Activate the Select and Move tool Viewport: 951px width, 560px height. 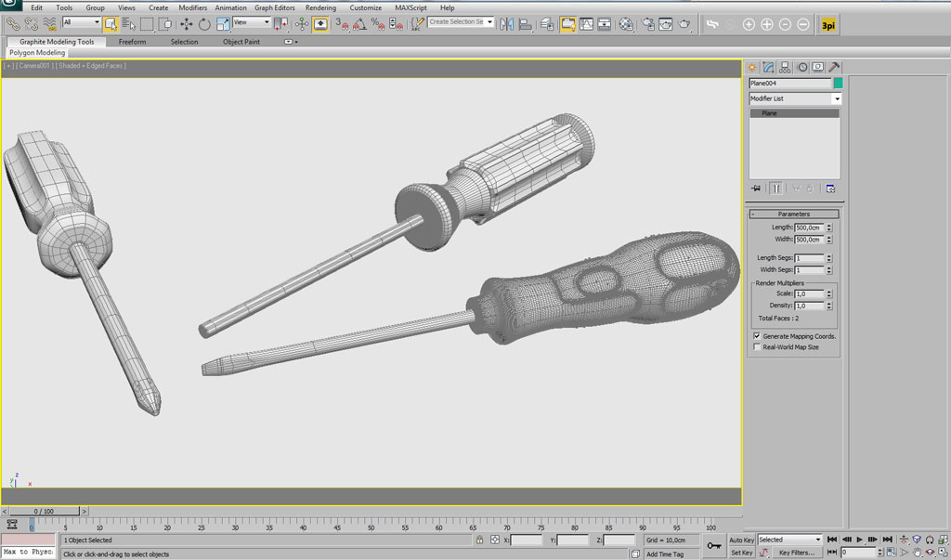[x=186, y=24]
